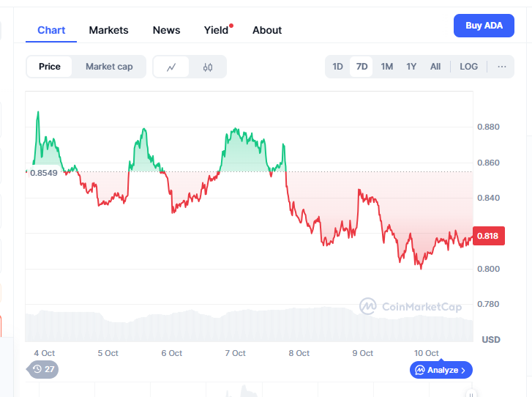Select the Market cap toggle option
532x397 pixels.
pos(109,67)
